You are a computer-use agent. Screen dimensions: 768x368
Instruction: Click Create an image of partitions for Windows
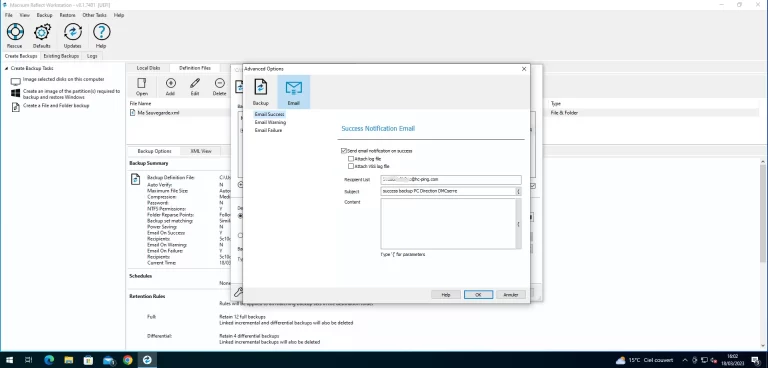click(72, 94)
